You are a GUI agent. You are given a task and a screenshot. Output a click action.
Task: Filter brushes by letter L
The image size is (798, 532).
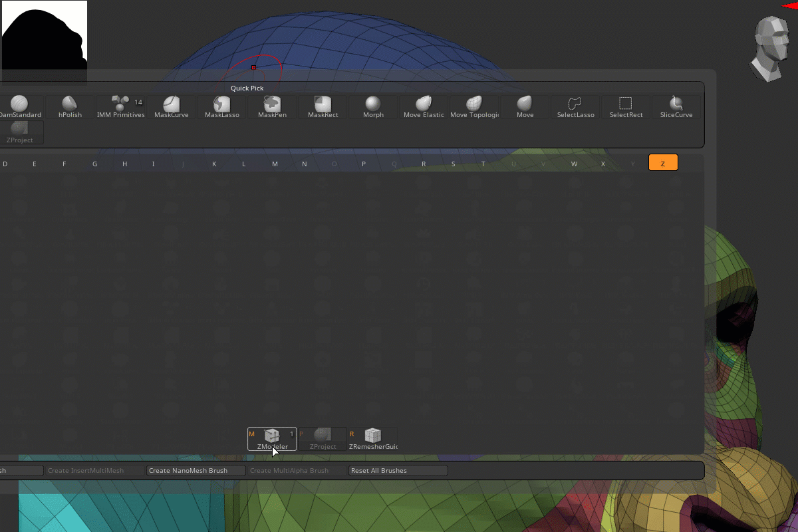(244, 164)
